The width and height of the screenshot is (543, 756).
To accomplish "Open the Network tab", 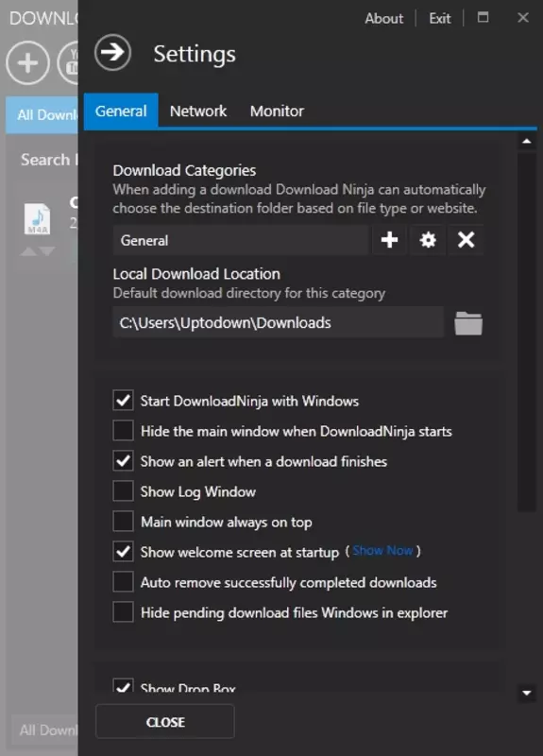I will [198, 111].
